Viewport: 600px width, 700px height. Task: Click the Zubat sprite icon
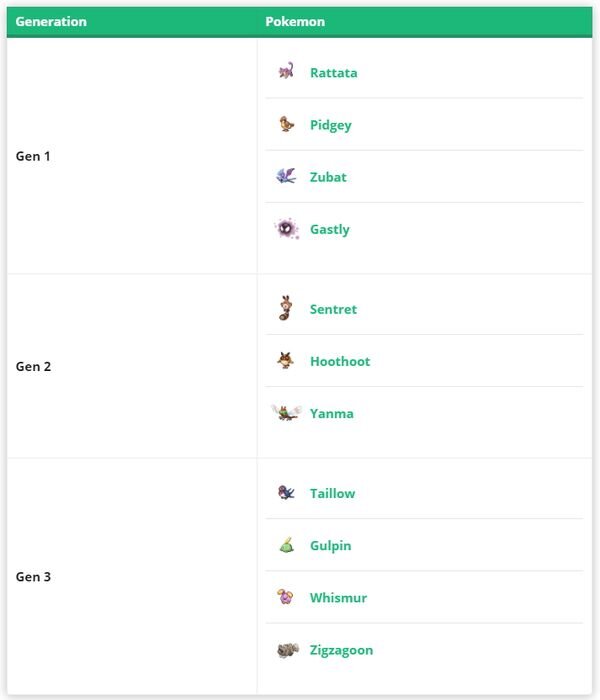286,177
